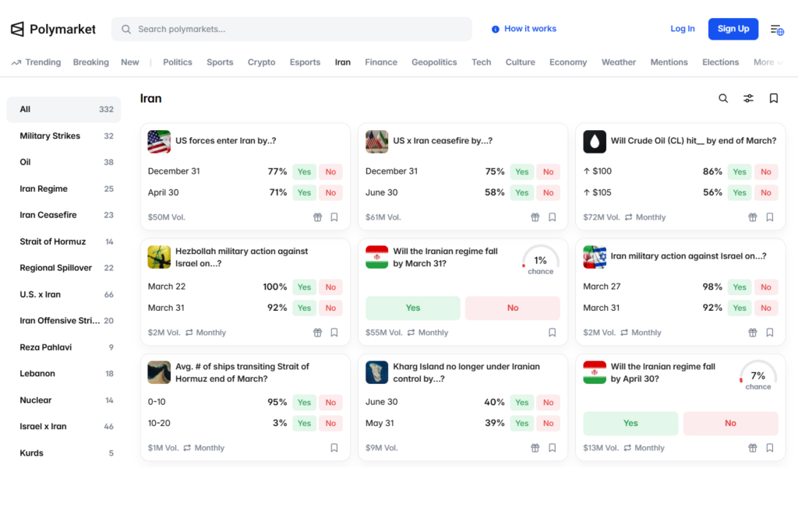Click gift icon on Kharg Island card
798x532 pixels.
(x=535, y=448)
